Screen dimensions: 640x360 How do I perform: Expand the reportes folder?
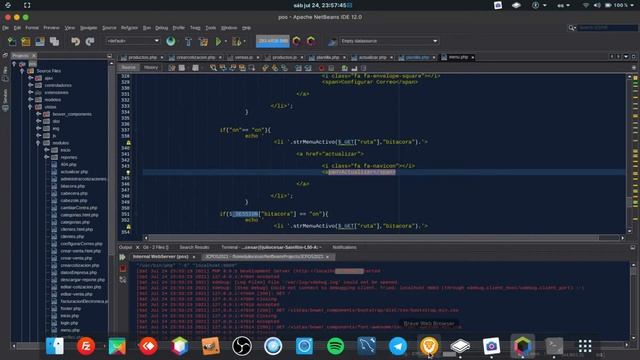tap(47, 157)
